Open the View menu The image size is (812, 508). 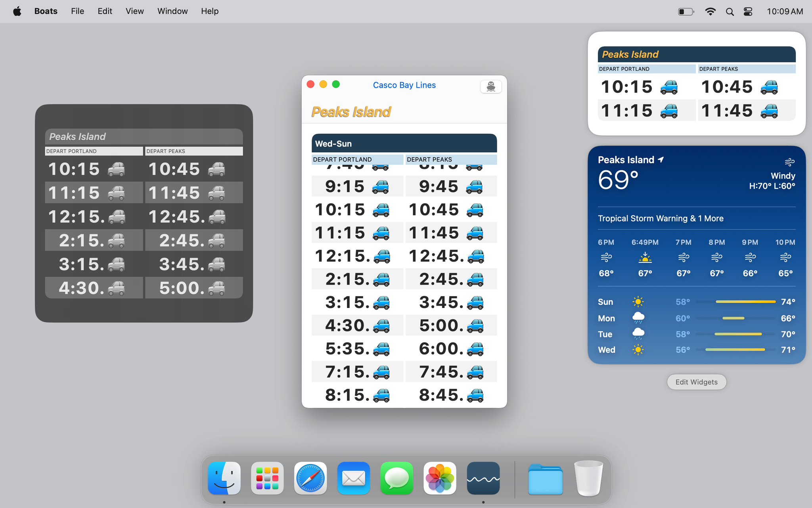(x=135, y=11)
